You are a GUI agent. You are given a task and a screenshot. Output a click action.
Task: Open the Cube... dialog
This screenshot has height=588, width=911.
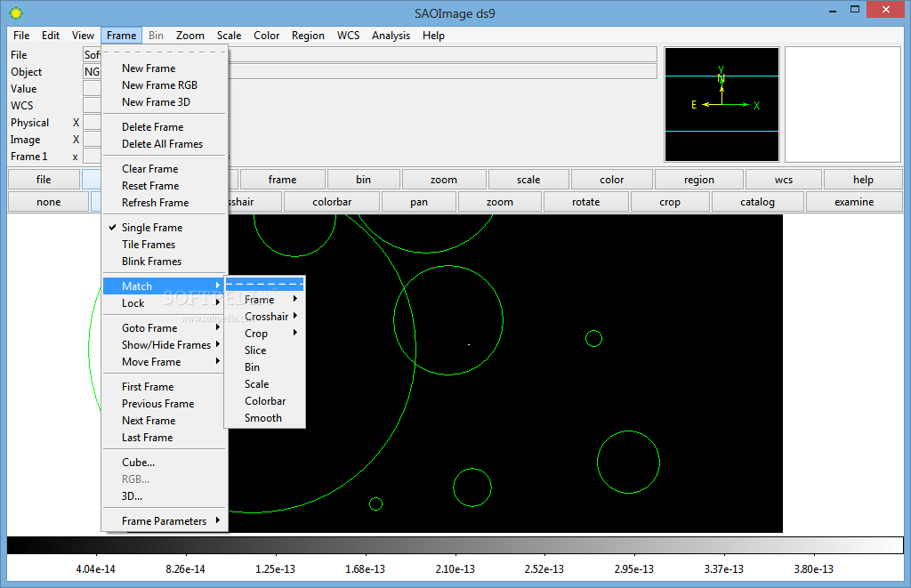click(x=165, y=462)
